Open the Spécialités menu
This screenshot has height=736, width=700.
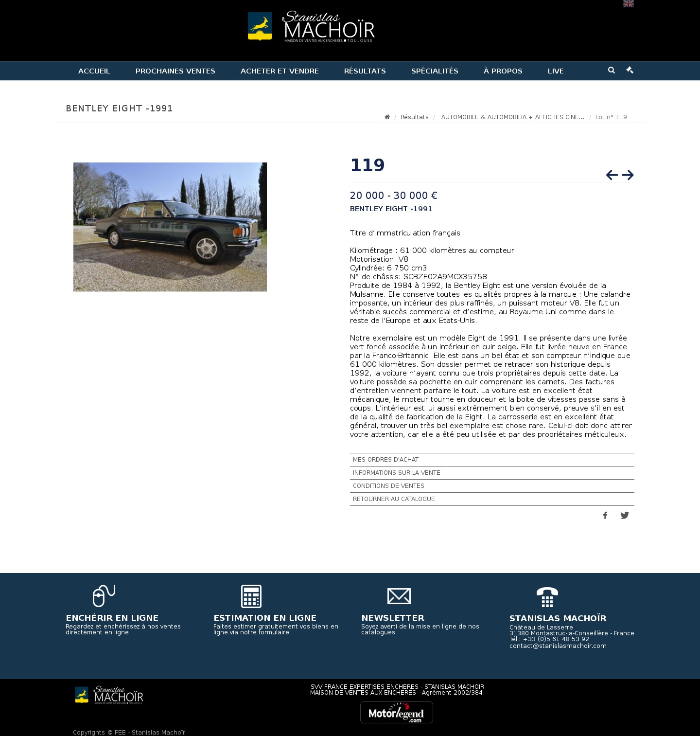(x=435, y=71)
